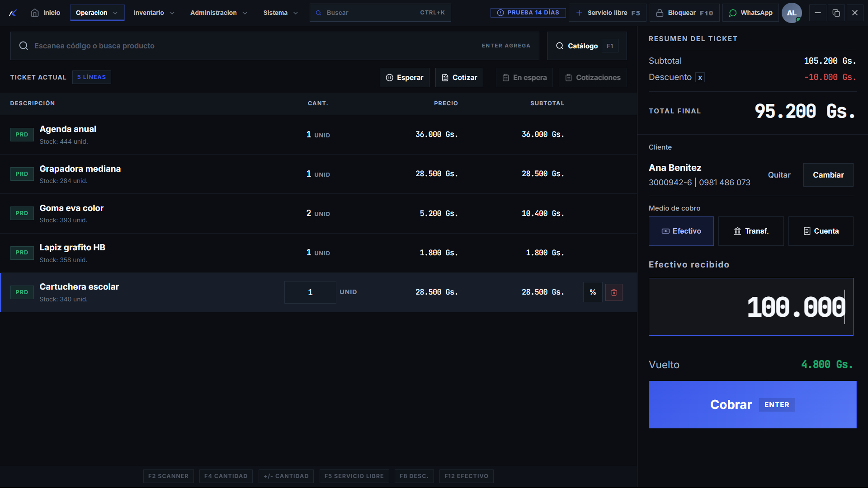The width and height of the screenshot is (868, 488).
Task: Click the lock icon on Bloquear
Action: (660, 13)
